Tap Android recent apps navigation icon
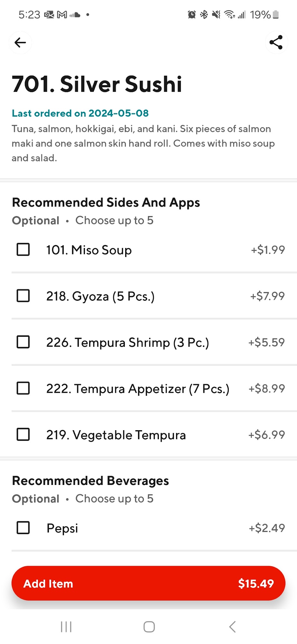The width and height of the screenshot is (297, 644). click(66, 627)
